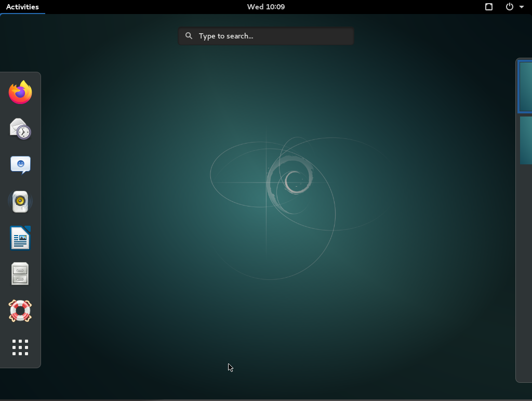Viewport: 532px width, 401px height.
Task: Open the clock and calendar menu
Action: [x=266, y=7]
